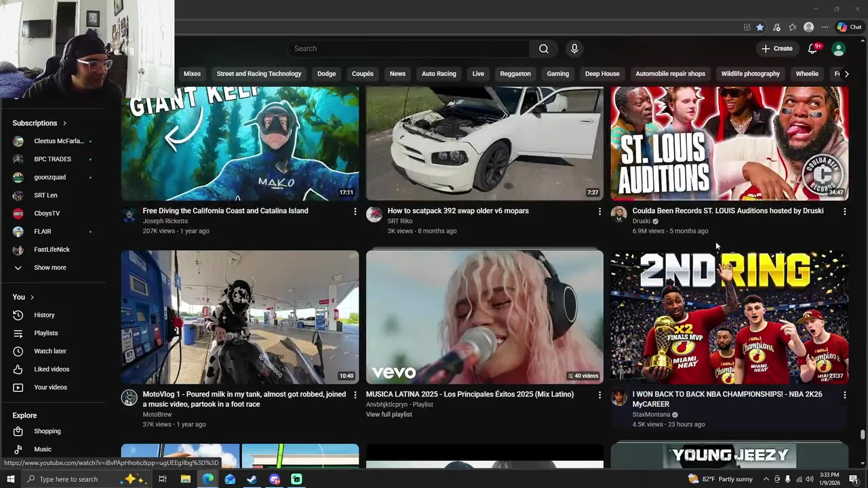Image resolution: width=868 pixels, height=488 pixels.
Task: Open StaxMontana channel avatar
Action: click(619, 398)
